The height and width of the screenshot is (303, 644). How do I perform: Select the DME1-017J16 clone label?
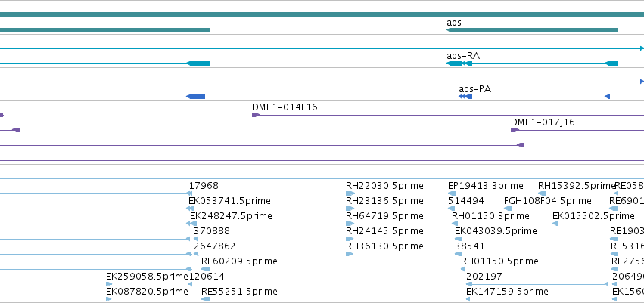tap(543, 122)
